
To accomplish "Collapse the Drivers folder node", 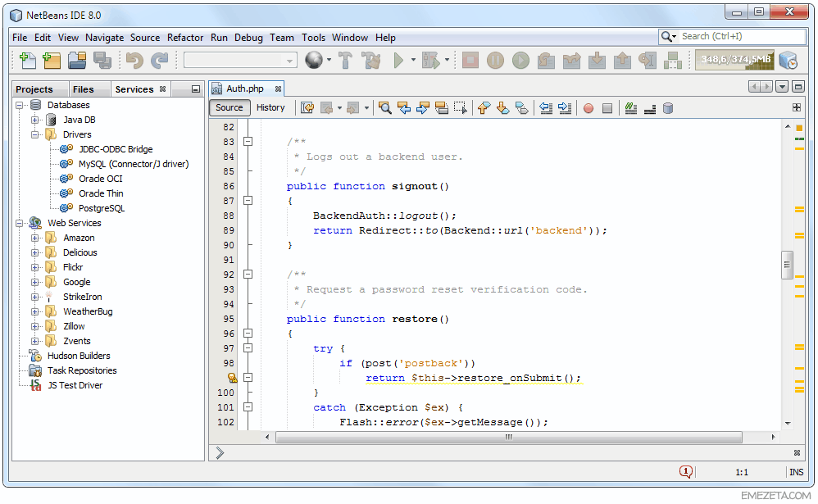I will pyautogui.click(x=35, y=134).
